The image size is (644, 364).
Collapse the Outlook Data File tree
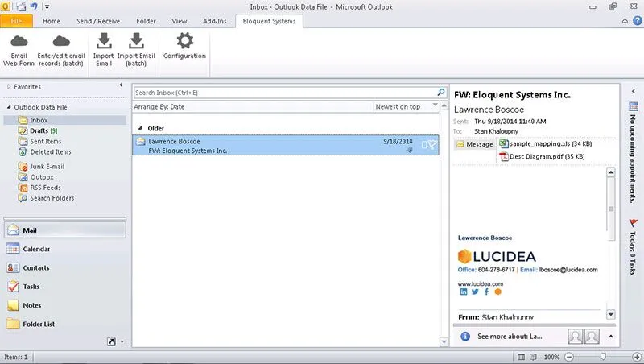[x=9, y=107]
